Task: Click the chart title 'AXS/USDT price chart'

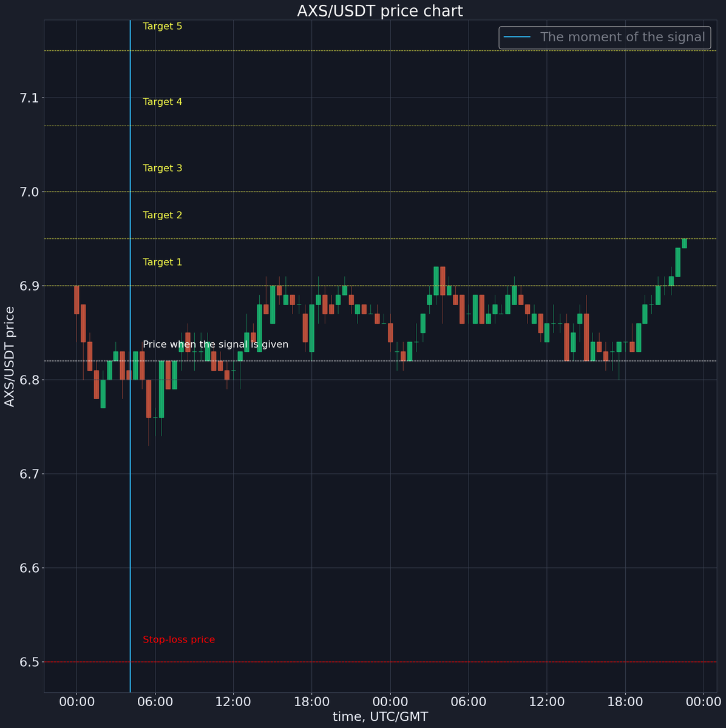Action: click(x=380, y=10)
